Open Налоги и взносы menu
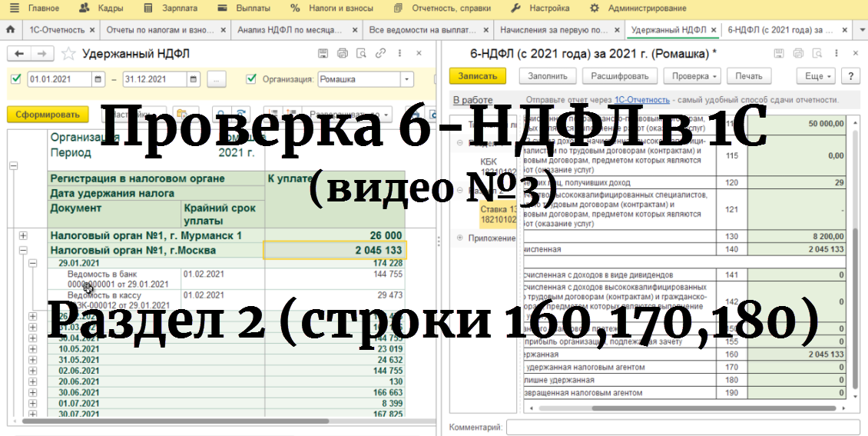 (x=332, y=8)
